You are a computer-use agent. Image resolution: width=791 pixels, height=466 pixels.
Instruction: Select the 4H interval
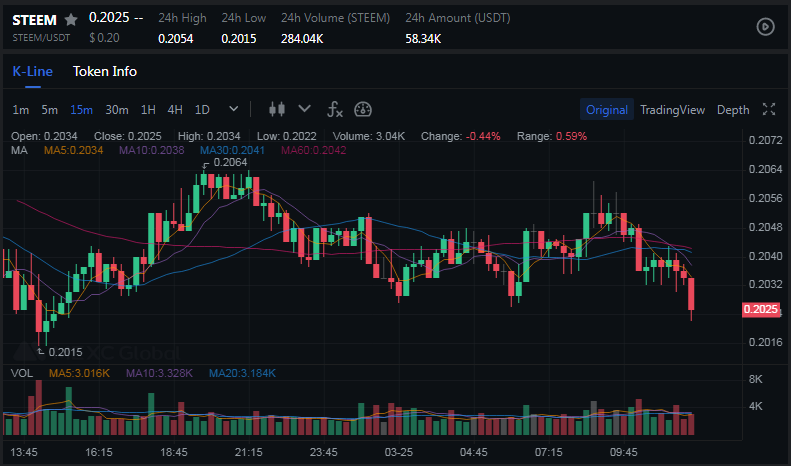coord(175,110)
